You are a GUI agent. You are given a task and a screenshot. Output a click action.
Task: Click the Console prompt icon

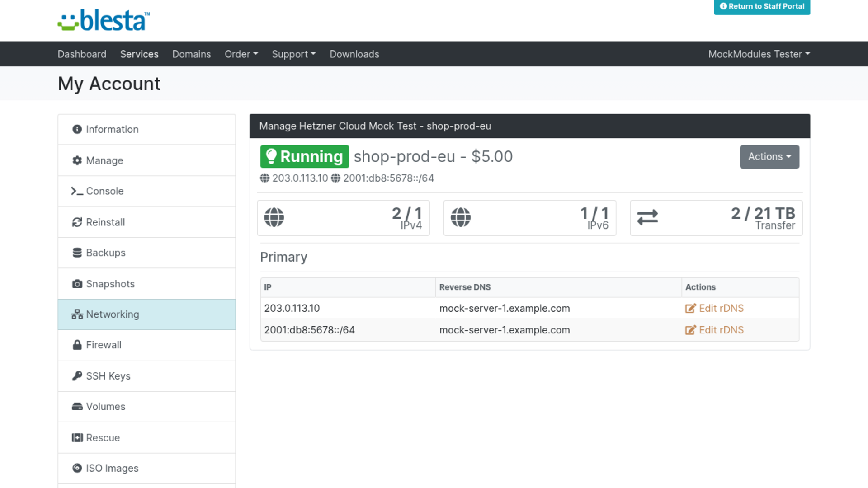click(77, 191)
